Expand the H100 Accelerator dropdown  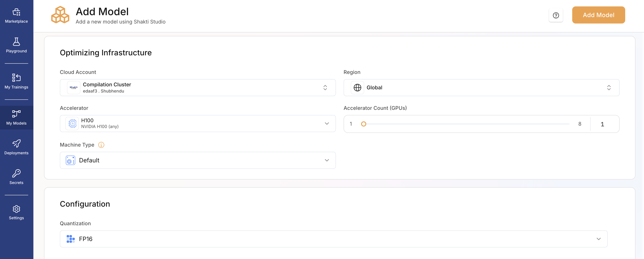tap(197, 124)
